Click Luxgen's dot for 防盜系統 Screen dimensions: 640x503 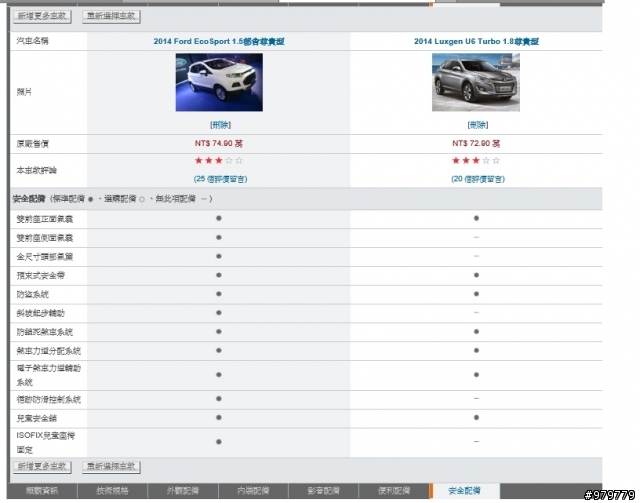coord(476,294)
